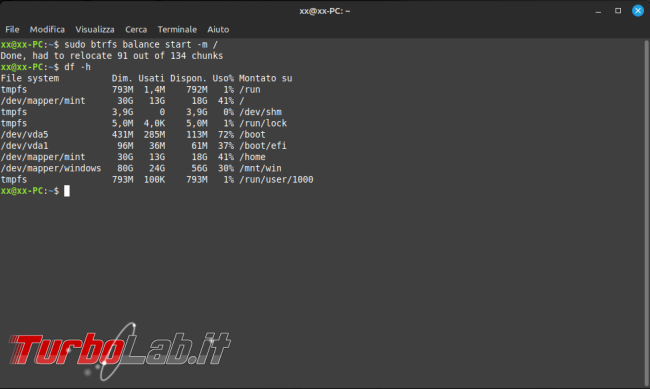The image size is (650, 389).
Task: Click the '/dev/vda1' filesystem entry
Action: (24, 146)
